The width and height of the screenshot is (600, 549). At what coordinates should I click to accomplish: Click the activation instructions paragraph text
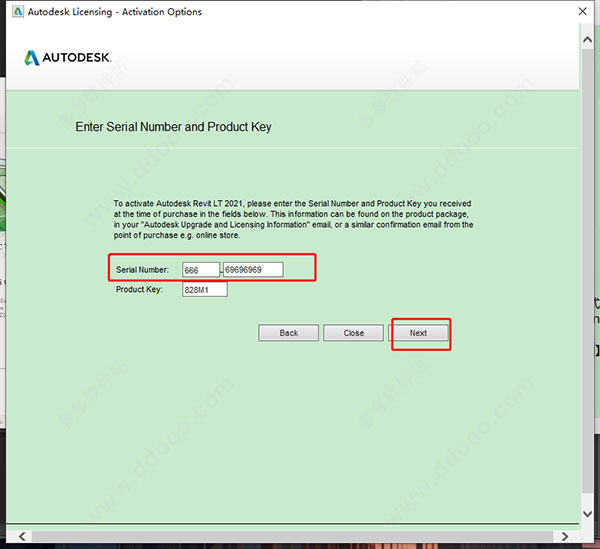(293, 219)
